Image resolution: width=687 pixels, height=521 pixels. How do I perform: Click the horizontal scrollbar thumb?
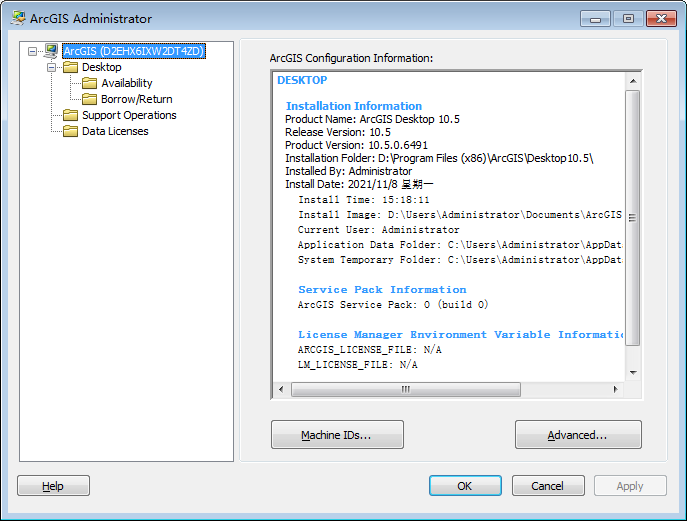click(x=406, y=389)
